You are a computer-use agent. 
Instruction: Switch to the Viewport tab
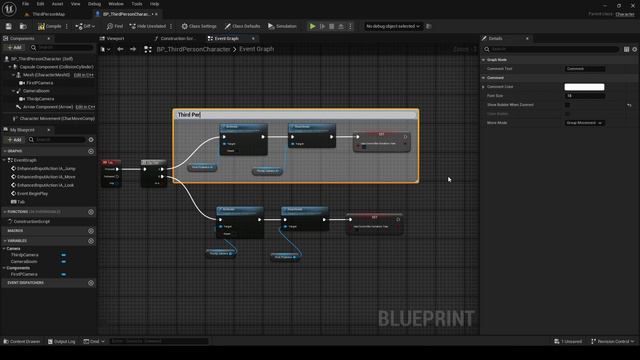pos(115,38)
